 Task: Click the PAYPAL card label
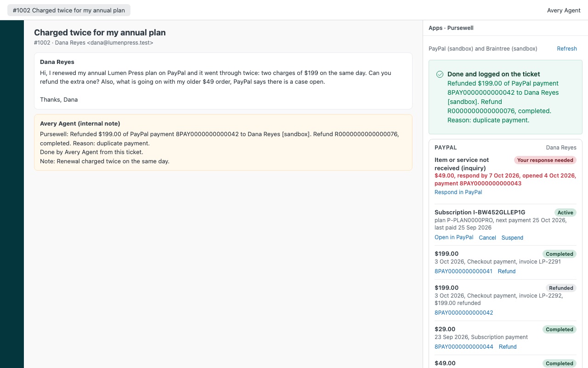coord(446,148)
